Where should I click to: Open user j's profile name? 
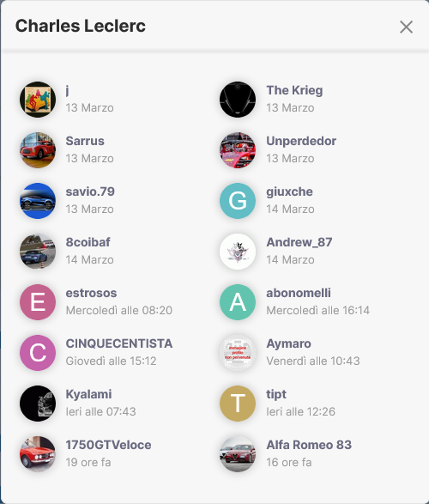tap(68, 91)
